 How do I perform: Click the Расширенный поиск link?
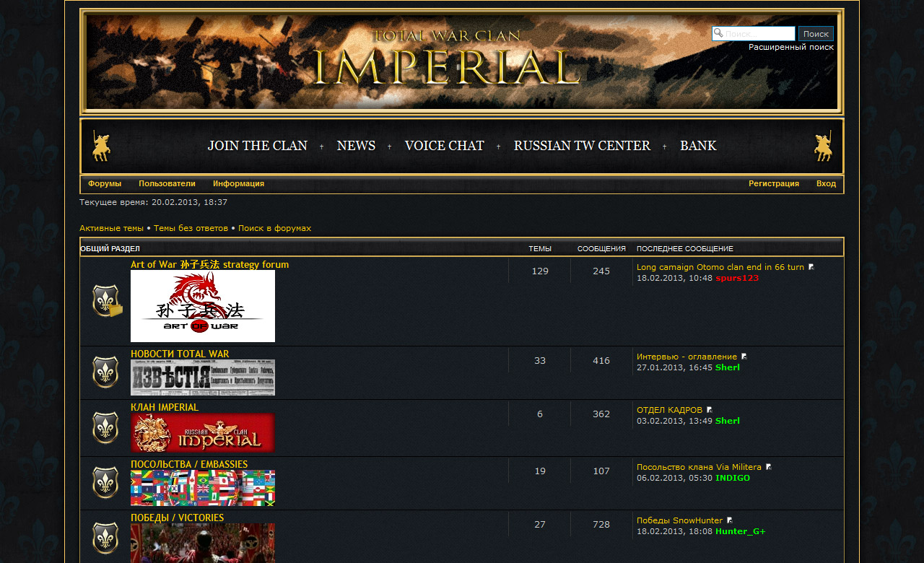(790, 47)
